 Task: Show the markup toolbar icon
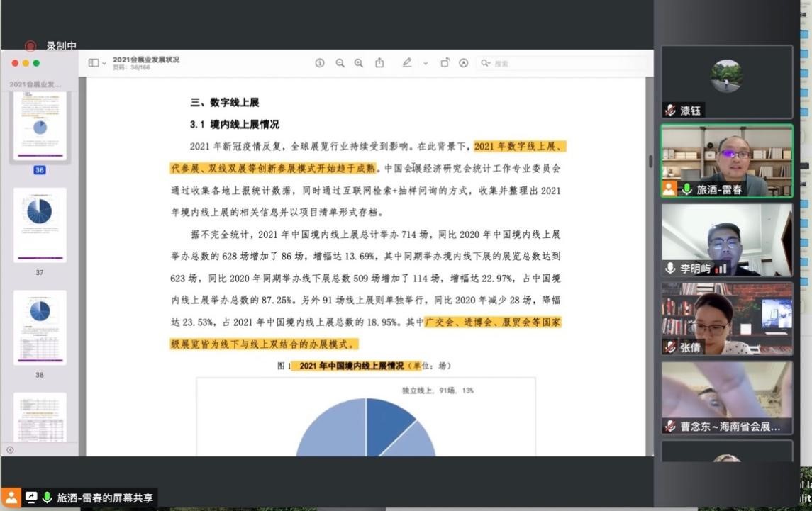[464, 63]
